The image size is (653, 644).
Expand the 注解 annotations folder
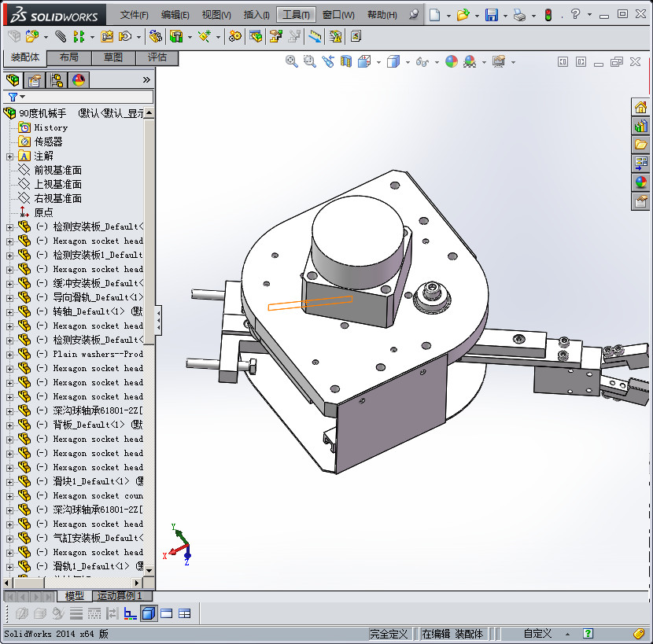tap(9, 156)
